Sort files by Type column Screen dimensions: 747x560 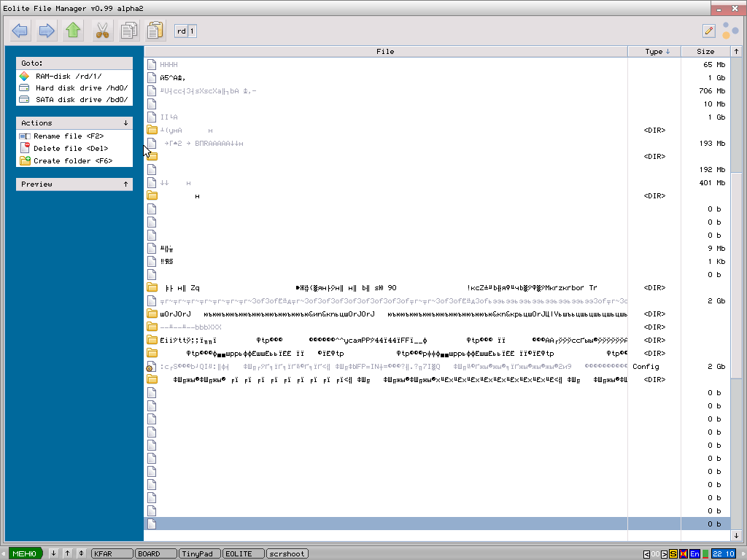654,52
